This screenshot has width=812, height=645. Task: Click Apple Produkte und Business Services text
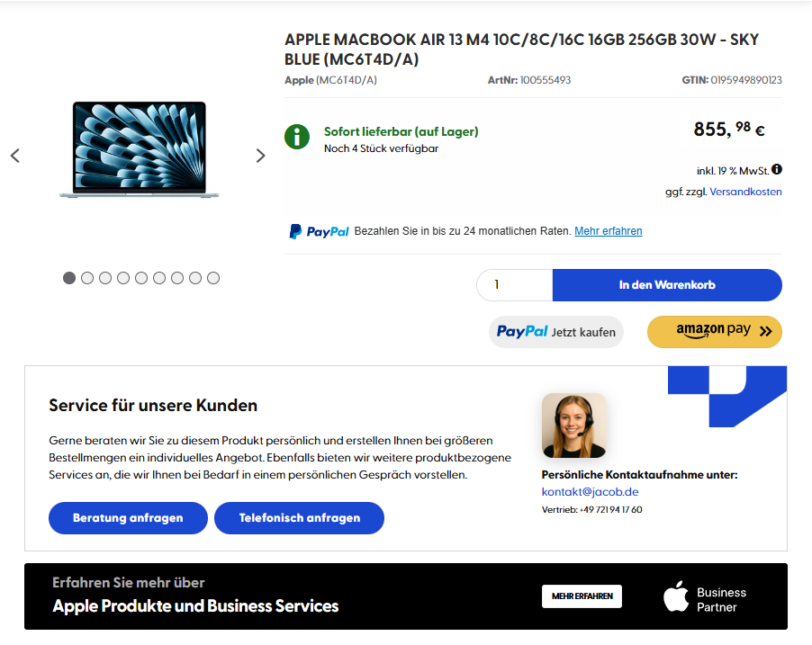click(x=195, y=605)
